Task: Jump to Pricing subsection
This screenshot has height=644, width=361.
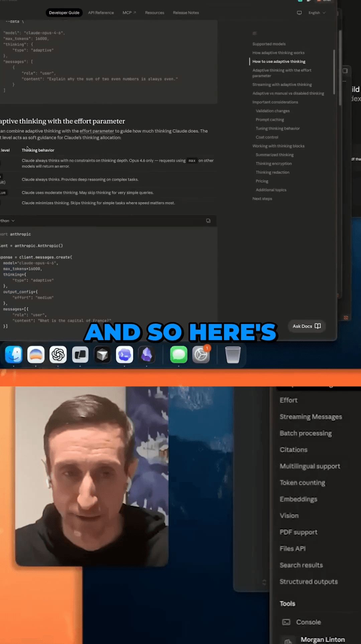Action: (x=262, y=181)
